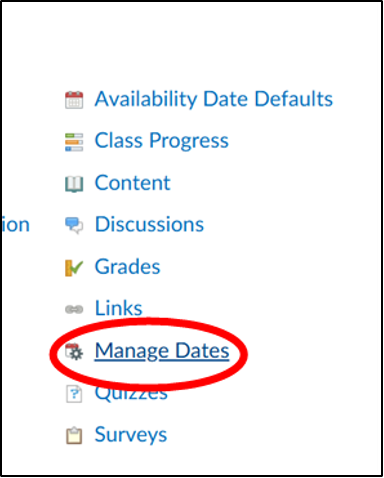Click the partially visible link ending in 'ion'
The image size is (384, 478).
pyautogui.click(x=16, y=225)
